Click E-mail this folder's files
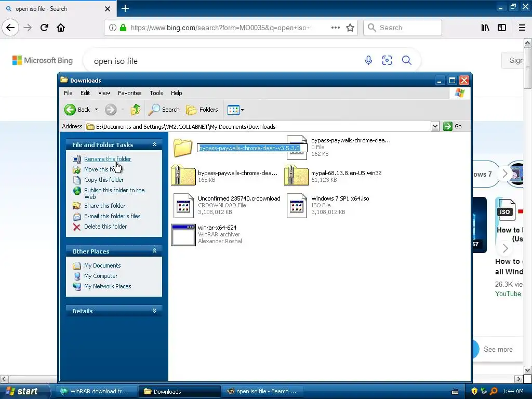Image resolution: width=532 pixels, height=399 pixels. 112,216
